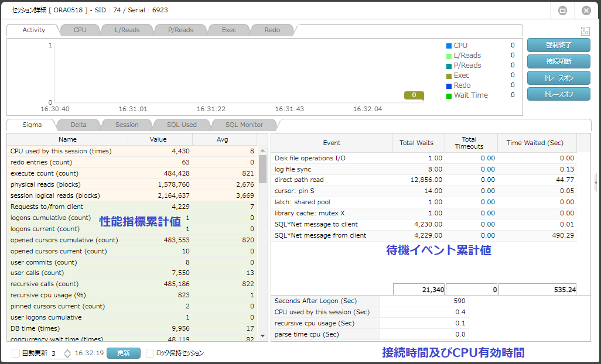Click the L/Reads legend color square
Screen dimensions: 601x364
[449, 56]
